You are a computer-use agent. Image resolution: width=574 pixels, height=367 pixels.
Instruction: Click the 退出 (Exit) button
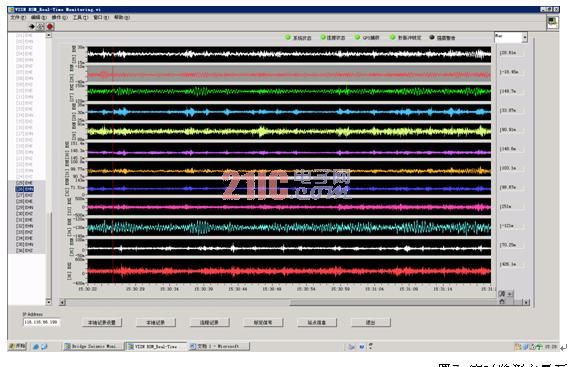370,322
